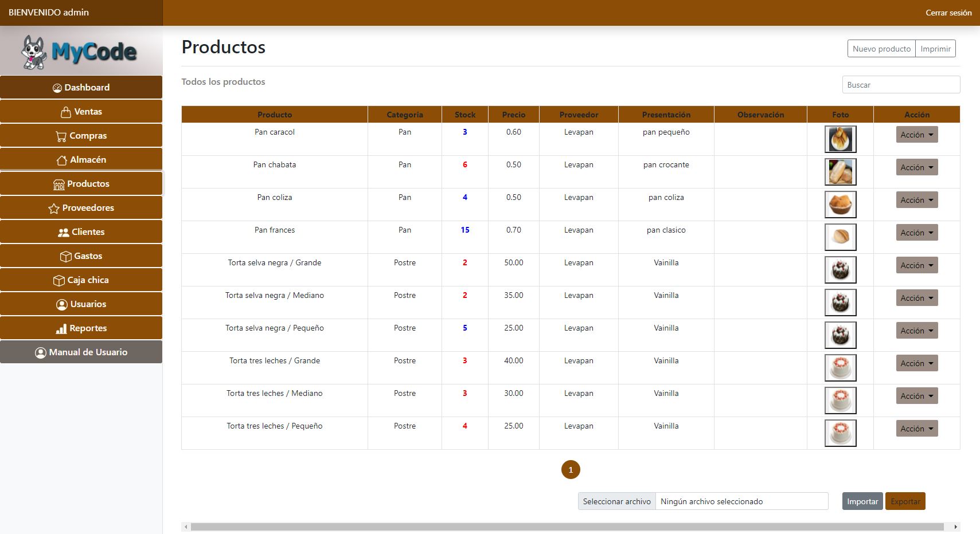Click the Compras cart icon
Viewport: 980px width, 534px height.
point(61,136)
